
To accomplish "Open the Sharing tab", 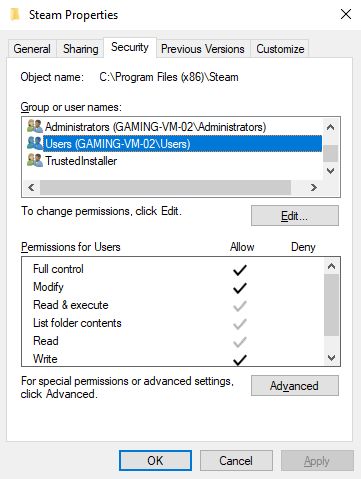I will pyautogui.click(x=81, y=49).
